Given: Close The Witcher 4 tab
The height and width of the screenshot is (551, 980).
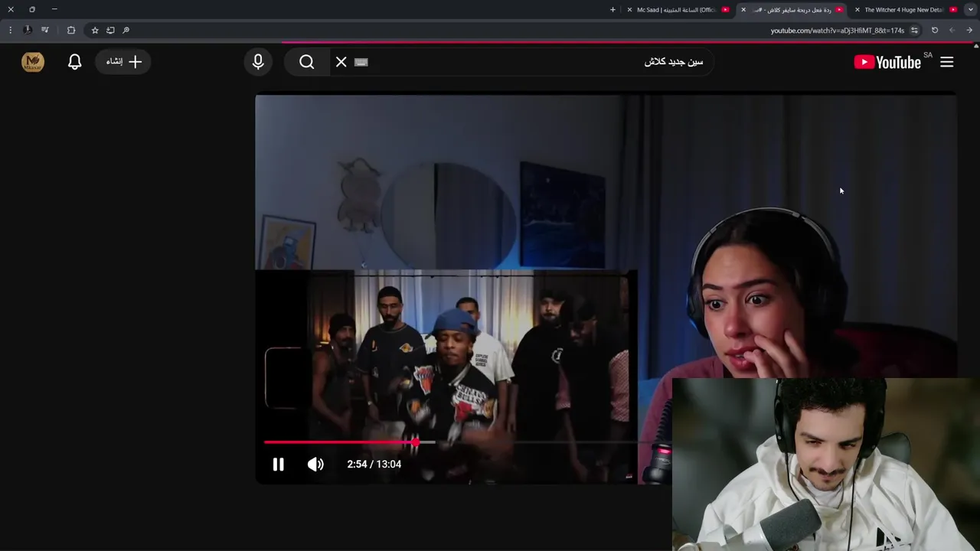Looking at the screenshot, I should 857,10.
